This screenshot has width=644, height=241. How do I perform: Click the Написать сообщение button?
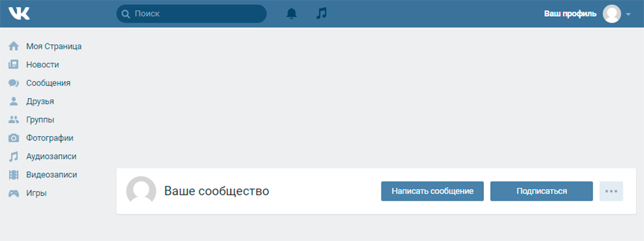pos(432,191)
